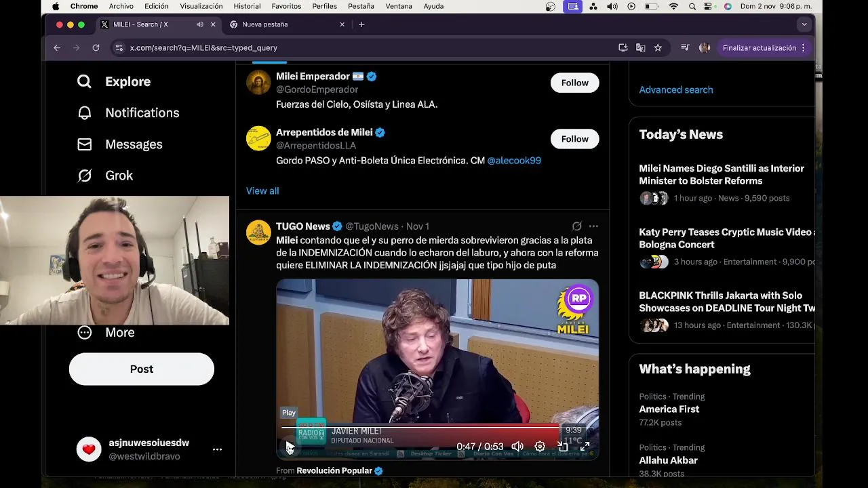This screenshot has width=868, height=488.
Task: Open Chrome profile avatar
Action: coord(705,48)
